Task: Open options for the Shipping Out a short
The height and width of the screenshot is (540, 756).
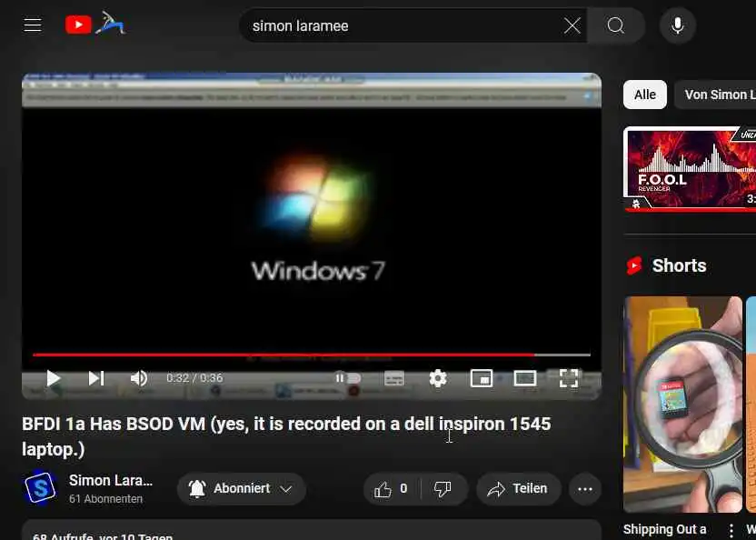Action: (x=731, y=530)
